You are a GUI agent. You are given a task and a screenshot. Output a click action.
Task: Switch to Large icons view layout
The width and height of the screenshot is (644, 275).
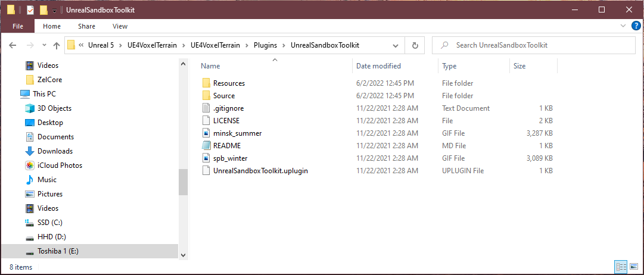pyautogui.click(x=633, y=267)
